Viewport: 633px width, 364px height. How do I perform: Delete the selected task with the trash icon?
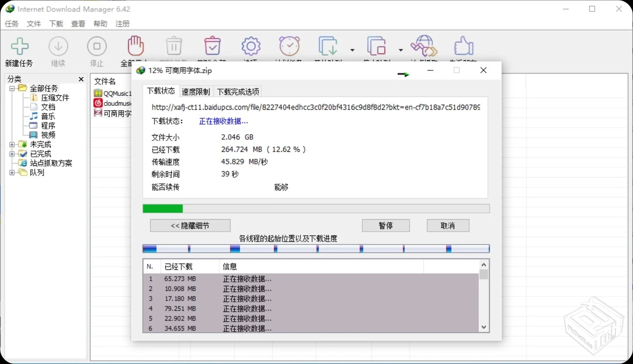pyautogui.click(x=174, y=46)
